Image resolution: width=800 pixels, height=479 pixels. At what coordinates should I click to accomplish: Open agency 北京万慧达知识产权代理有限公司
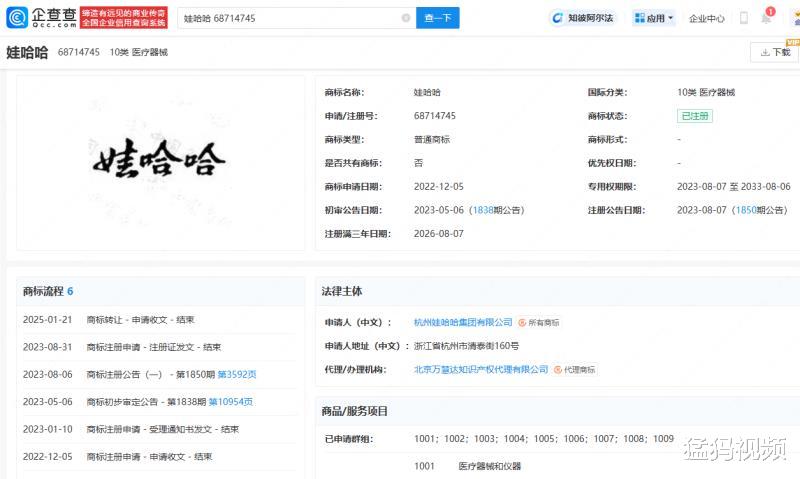tap(481, 369)
